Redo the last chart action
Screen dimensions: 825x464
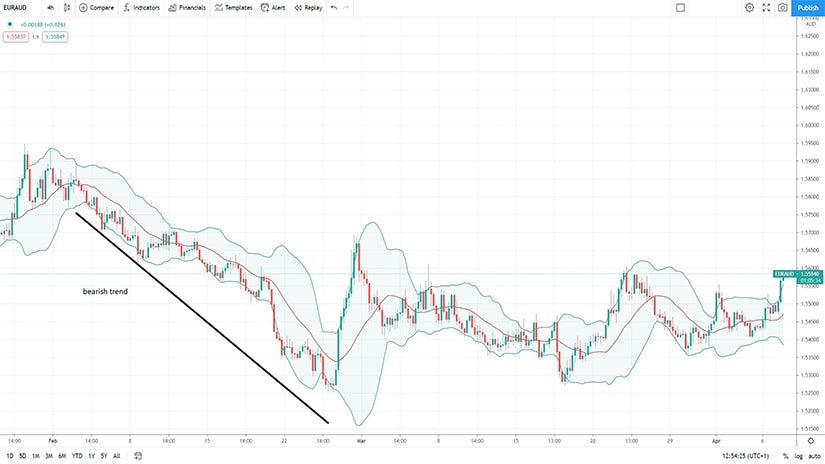pos(346,8)
